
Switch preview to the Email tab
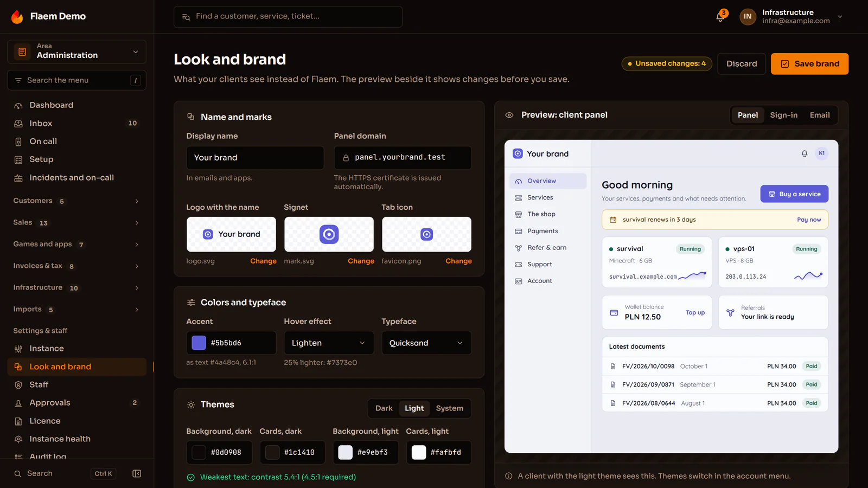pyautogui.click(x=820, y=115)
